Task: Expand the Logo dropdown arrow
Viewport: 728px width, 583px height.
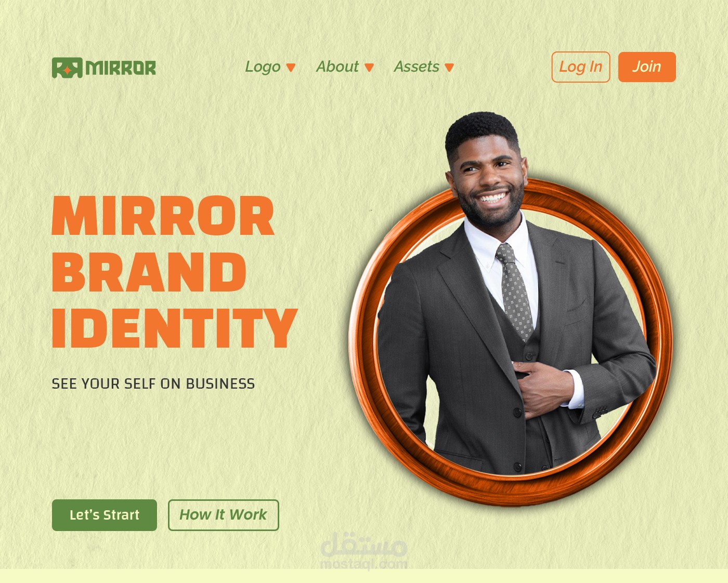Action: [x=291, y=68]
